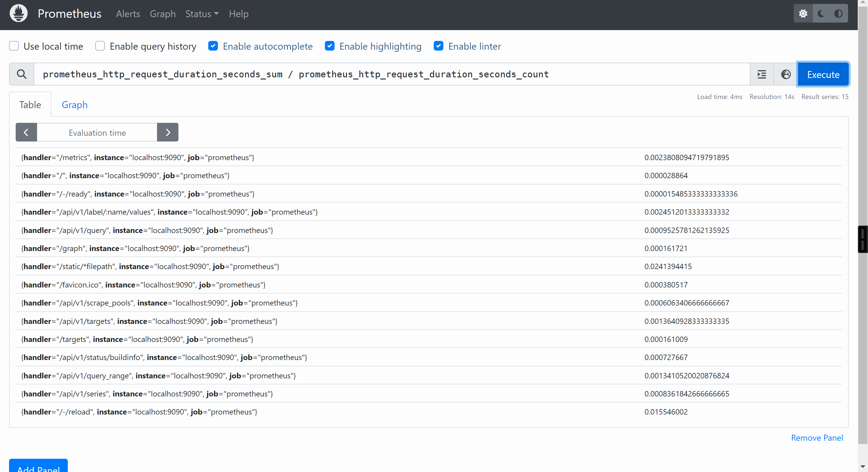Check Enable query history option
Image resolution: width=868 pixels, height=472 pixels.
click(x=100, y=46)
